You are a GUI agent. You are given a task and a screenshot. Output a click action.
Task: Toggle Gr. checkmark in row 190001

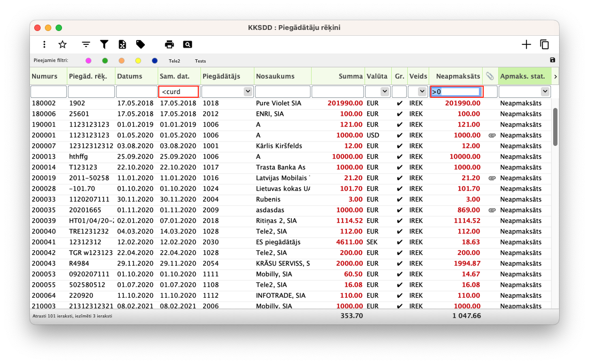tap(399, 125)
